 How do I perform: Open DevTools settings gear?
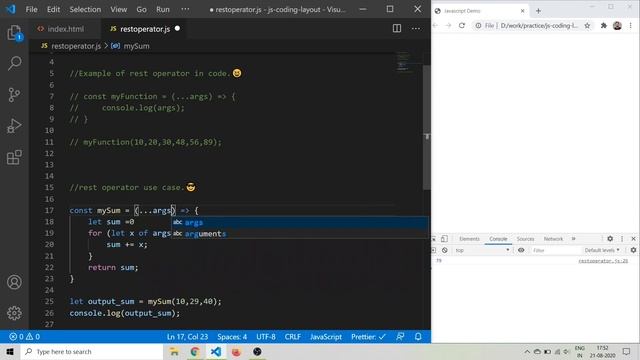[x=610, y=239]
